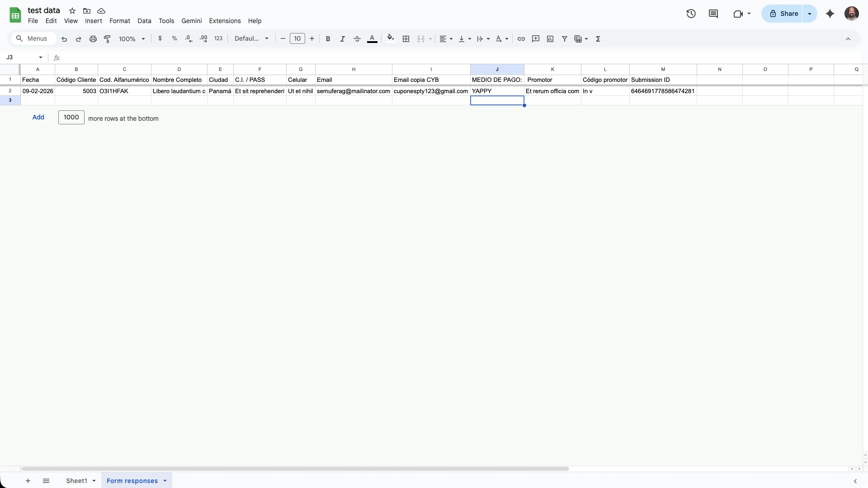Toggle italic formatting
This screenshot has width=868, height=488.
pyautogui.click(x=342, y=38)
